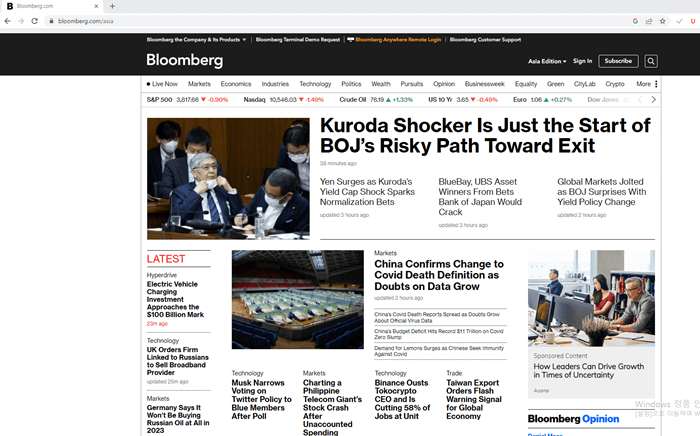
Task: Open the Markets navigation tab
Action: click(199, 84)
